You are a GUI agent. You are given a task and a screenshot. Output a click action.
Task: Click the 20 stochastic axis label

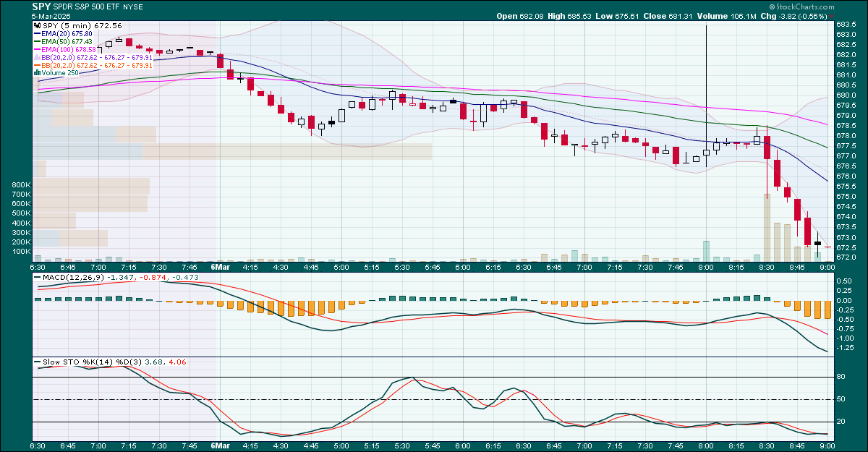pos(842,422)
